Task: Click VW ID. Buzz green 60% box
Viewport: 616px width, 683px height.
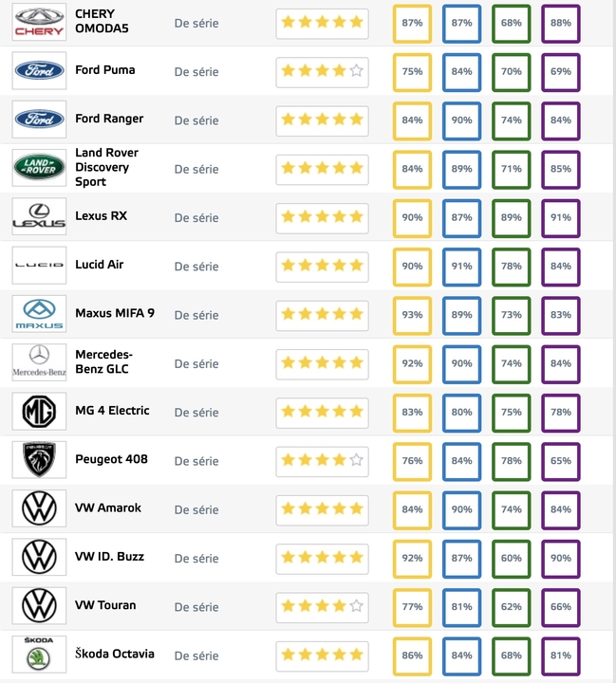Action: coord(512,558)
